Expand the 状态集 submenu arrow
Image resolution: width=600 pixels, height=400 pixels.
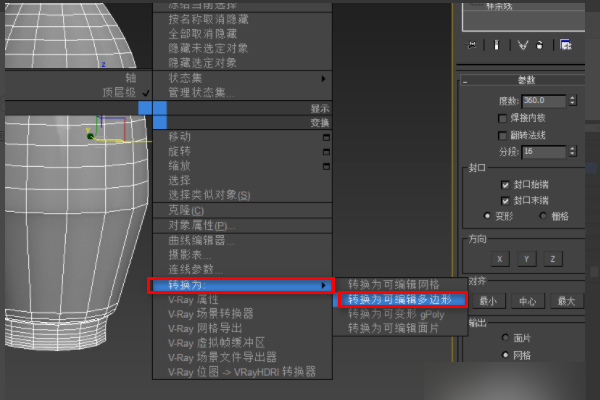point(323,78)
